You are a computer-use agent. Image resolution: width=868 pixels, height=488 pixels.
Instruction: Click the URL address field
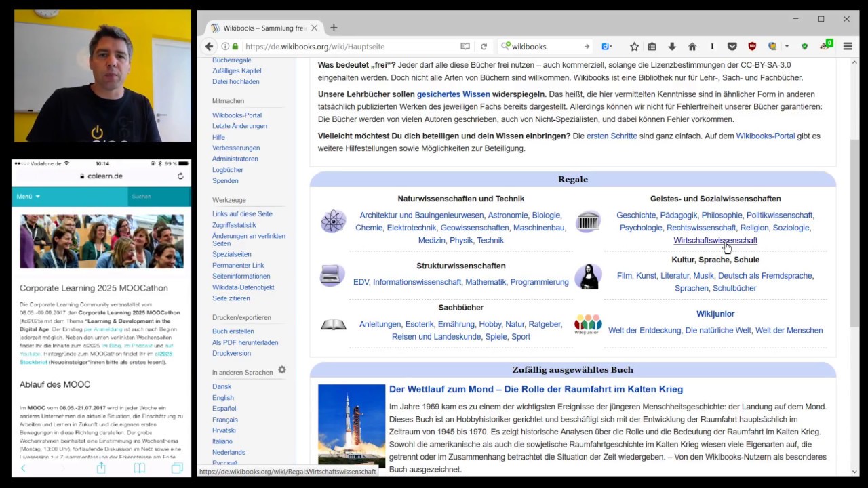coord(349,47)
